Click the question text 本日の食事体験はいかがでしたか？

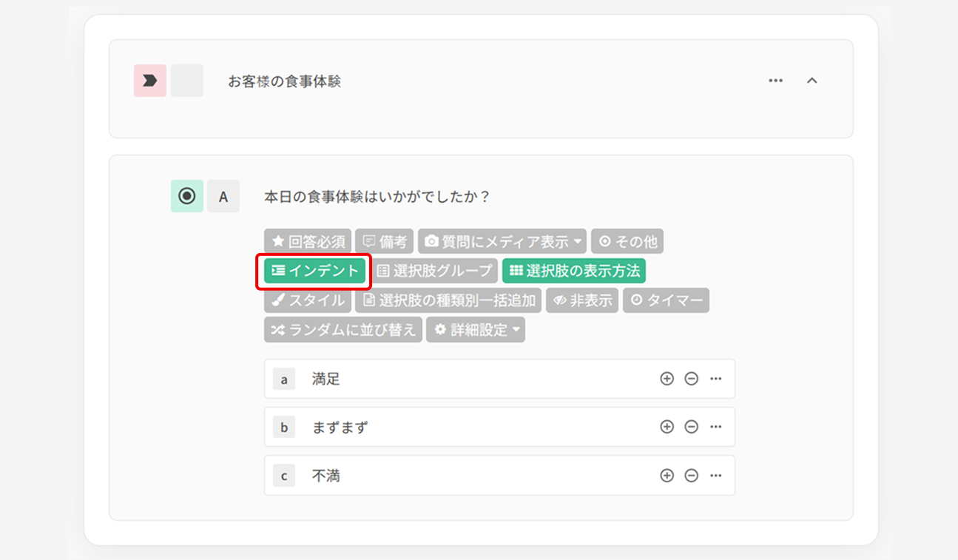pos(377,197)
